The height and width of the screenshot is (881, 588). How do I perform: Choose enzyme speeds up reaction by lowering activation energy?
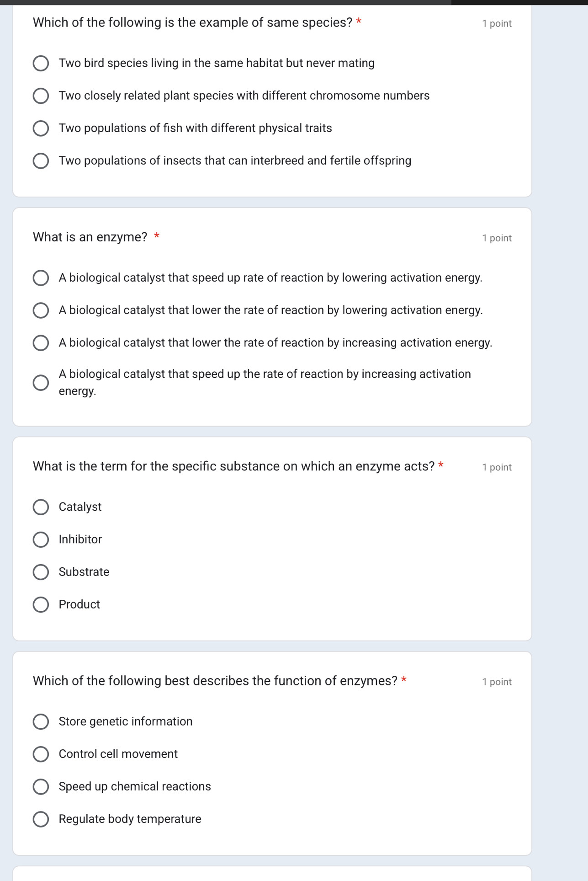[41, 278]
